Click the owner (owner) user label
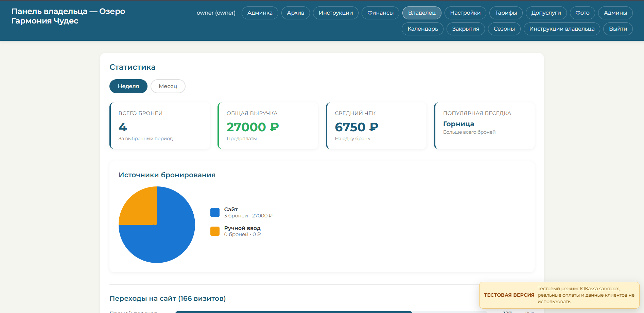Viewport: 644px width, 313px height. pos(216,13)
